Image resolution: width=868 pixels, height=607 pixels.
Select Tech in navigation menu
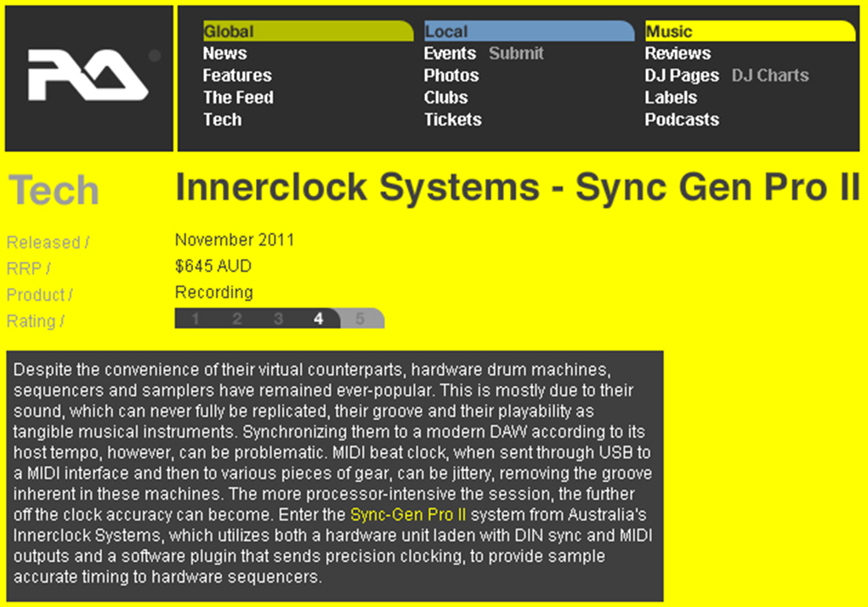pos(222,120)
